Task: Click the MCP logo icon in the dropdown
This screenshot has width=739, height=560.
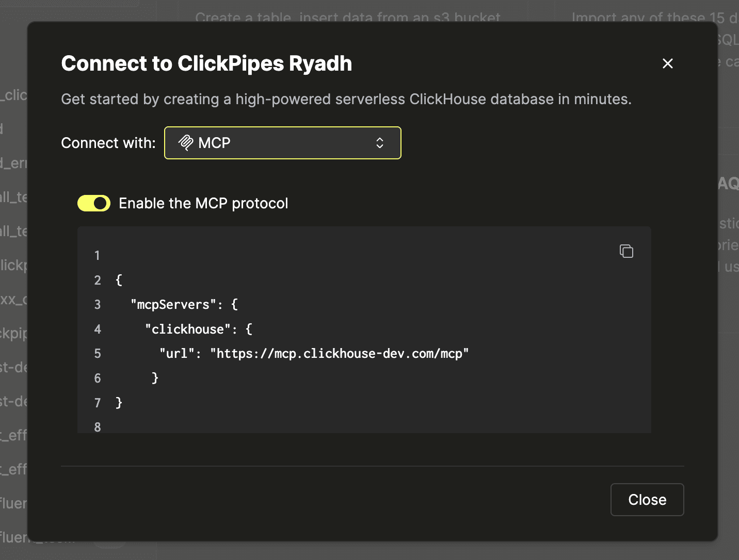Action: [x=186, y=143]
